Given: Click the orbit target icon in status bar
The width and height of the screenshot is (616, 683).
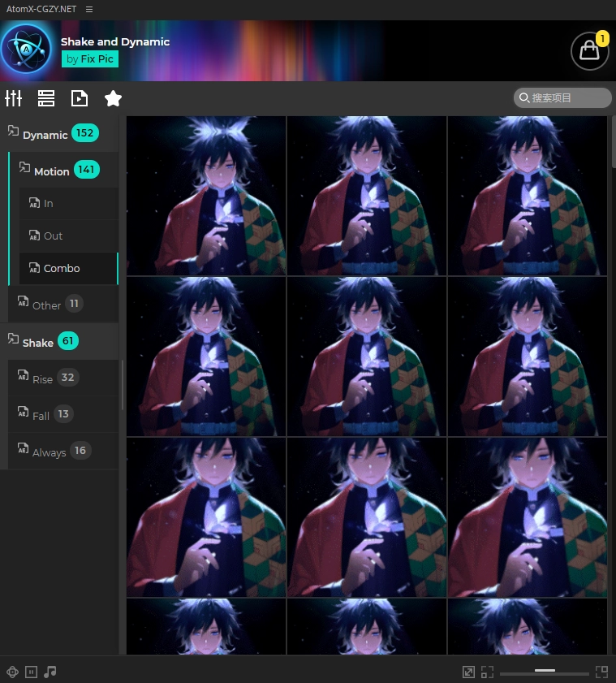Looking at the screenshot, I should pos(13,672).
